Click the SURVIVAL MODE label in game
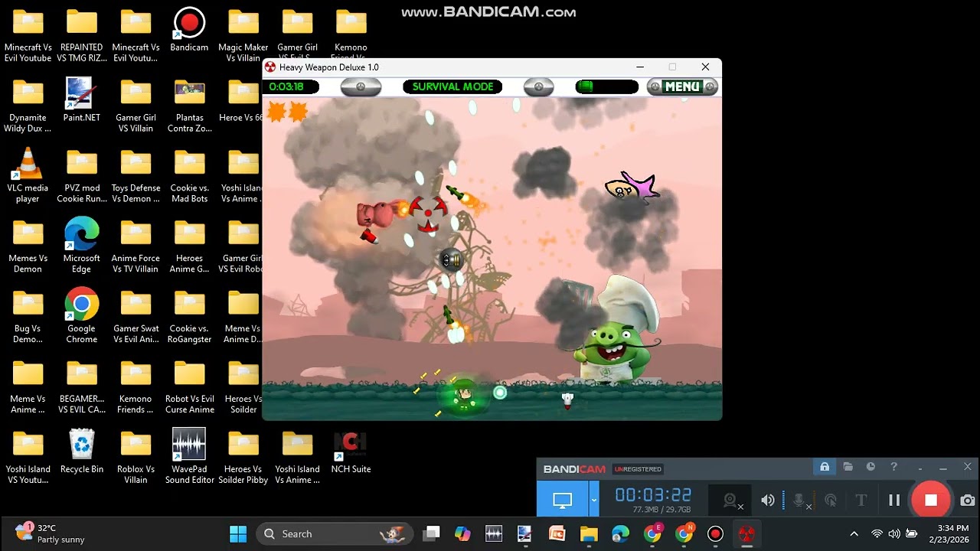Screen dimensions: 980x551 pos(452,86)
